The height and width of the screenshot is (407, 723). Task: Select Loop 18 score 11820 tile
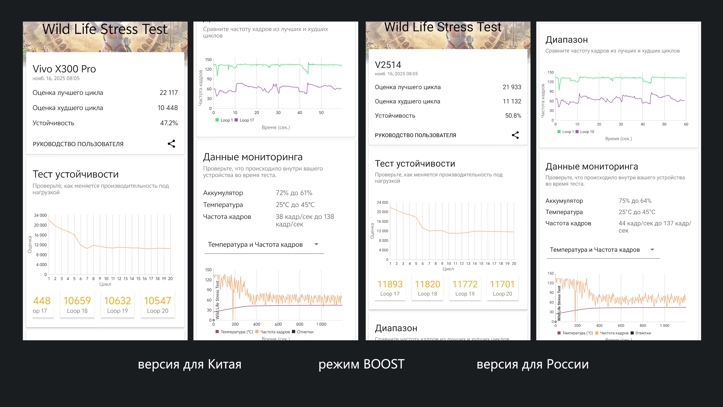(x=427, y=288)
